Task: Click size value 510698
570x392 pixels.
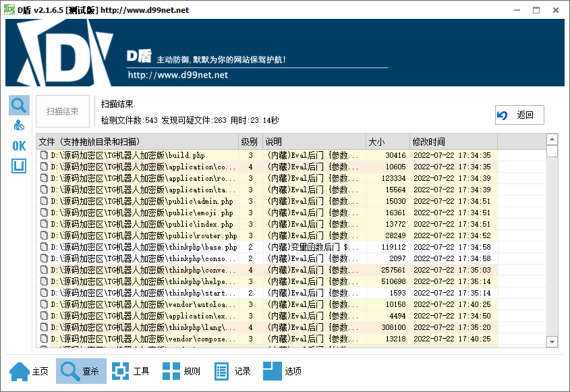Action: [x=394, y=281]
